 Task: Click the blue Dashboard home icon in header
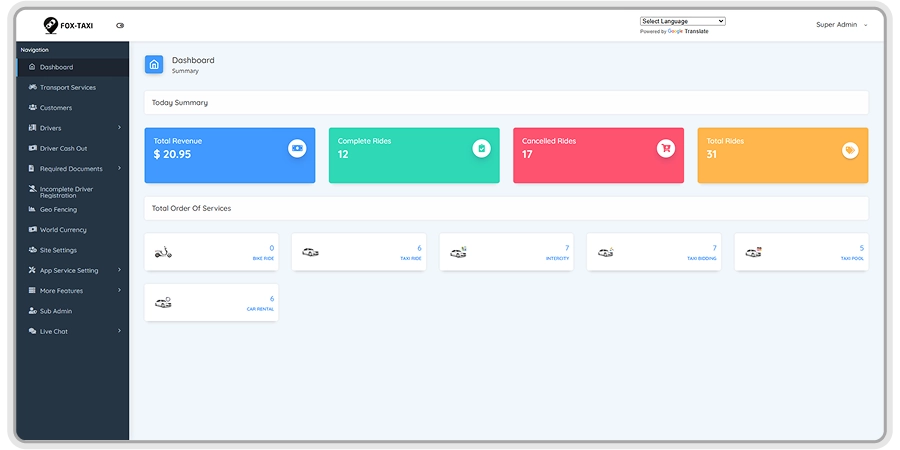tap(154, 65)
